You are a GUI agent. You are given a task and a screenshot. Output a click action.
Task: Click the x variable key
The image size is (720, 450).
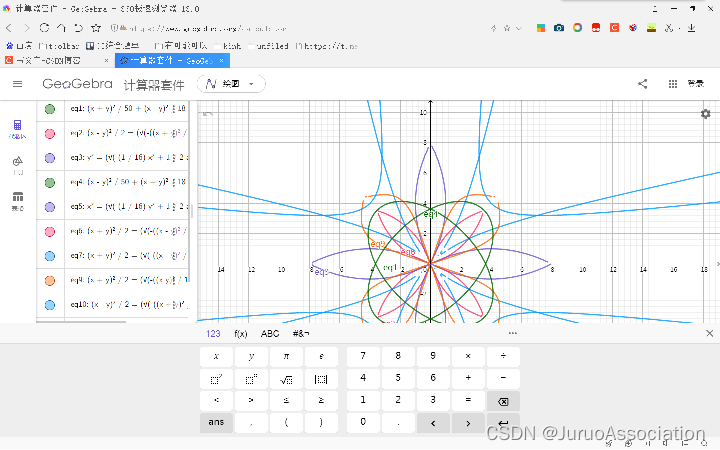pos(216,357)
